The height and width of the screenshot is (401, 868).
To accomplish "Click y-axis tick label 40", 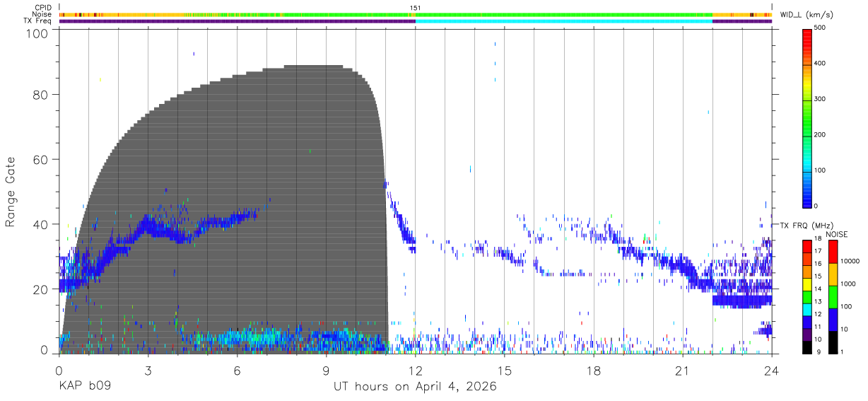I will click(39, 224).
